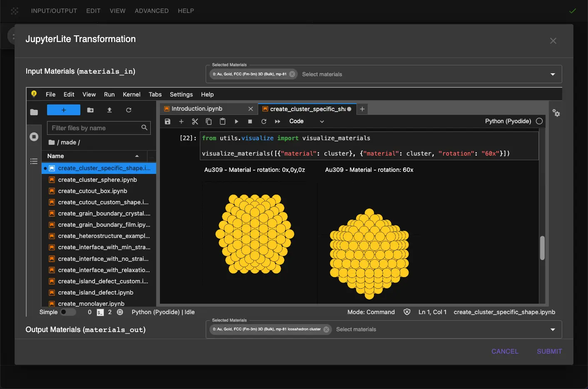
Task: Restart kernel and run all cells icon
Action: (277, 121)
